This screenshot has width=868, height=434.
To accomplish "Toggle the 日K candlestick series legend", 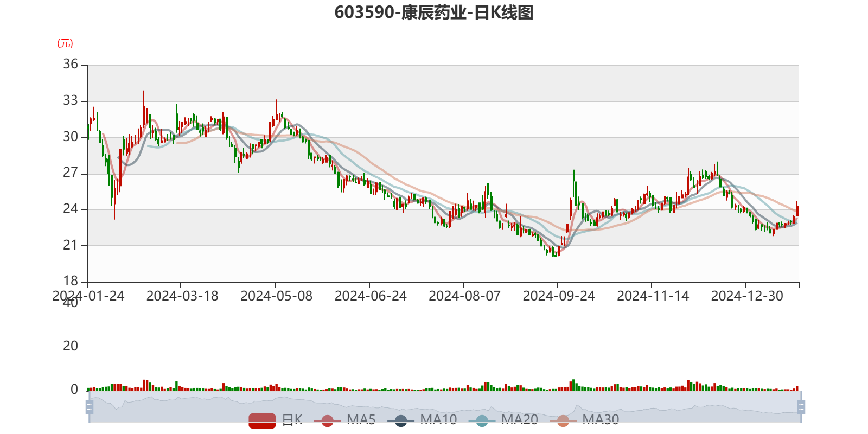I will click(x=276, y=420).
